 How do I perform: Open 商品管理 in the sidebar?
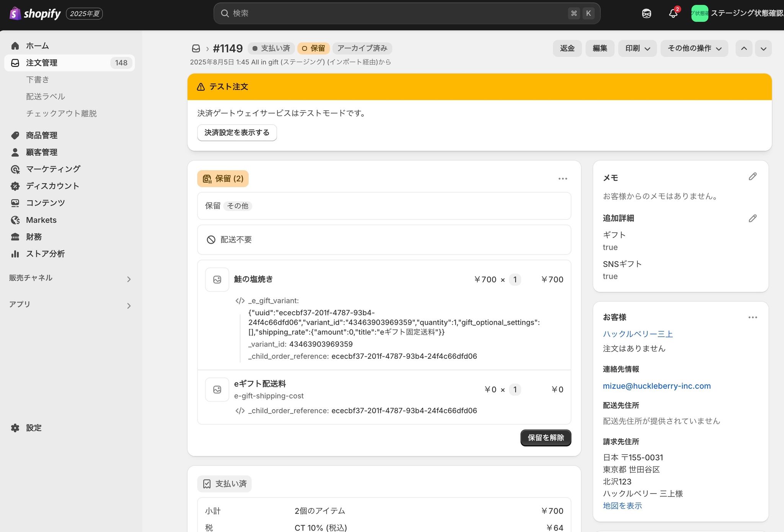click(41, 135)
